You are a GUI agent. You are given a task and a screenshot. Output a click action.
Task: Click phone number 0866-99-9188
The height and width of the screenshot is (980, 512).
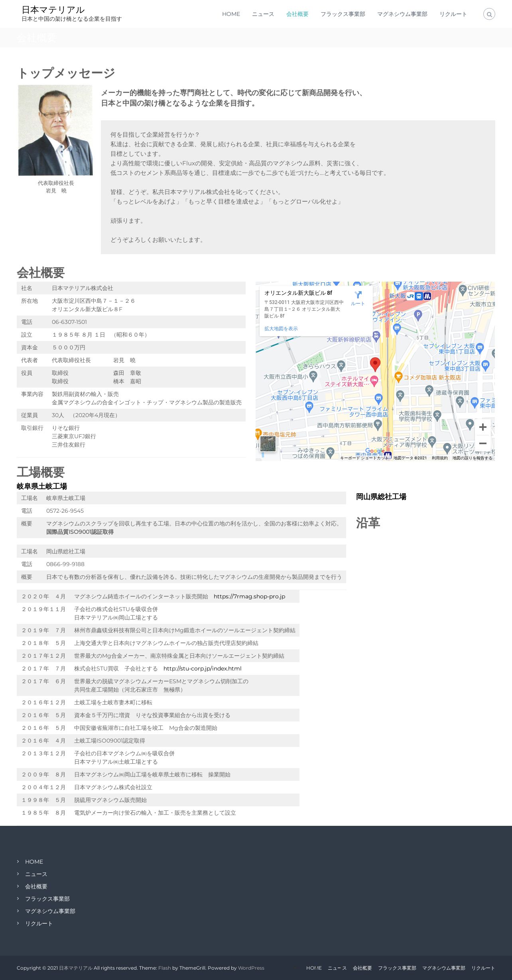tap(65, 564)
